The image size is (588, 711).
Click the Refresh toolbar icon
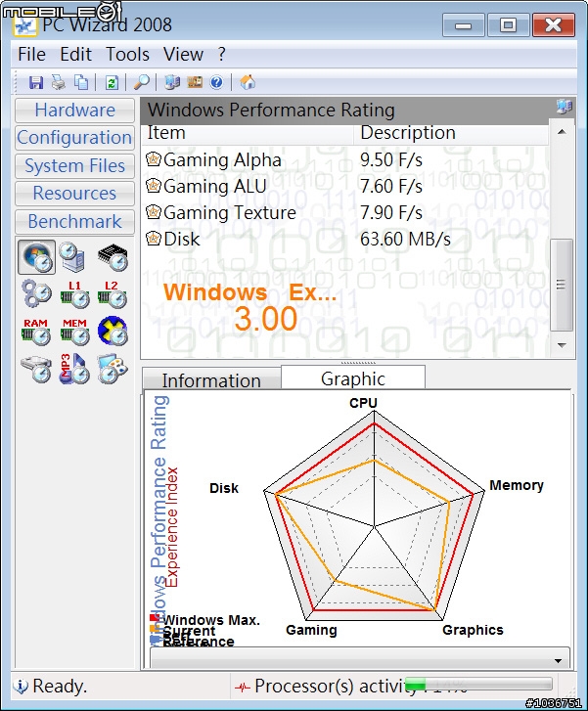[x=112, y=82]
